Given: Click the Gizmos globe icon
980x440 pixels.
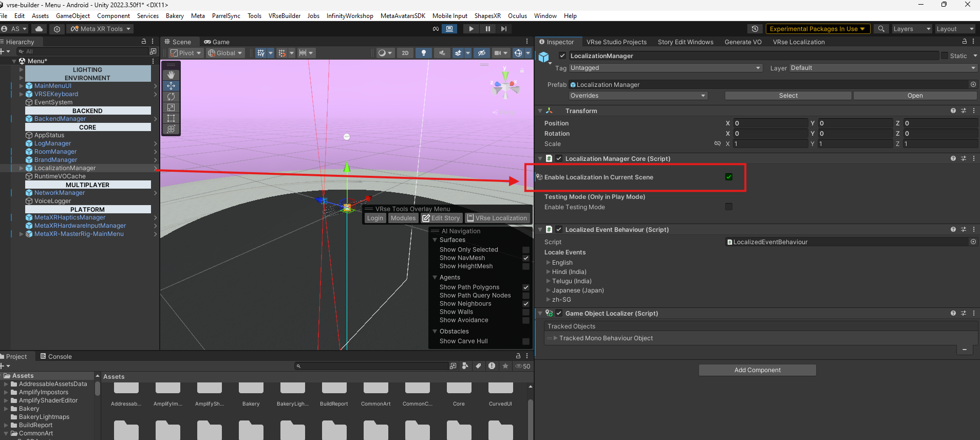Looking at the screenshot, I should [x=518, y=53].
